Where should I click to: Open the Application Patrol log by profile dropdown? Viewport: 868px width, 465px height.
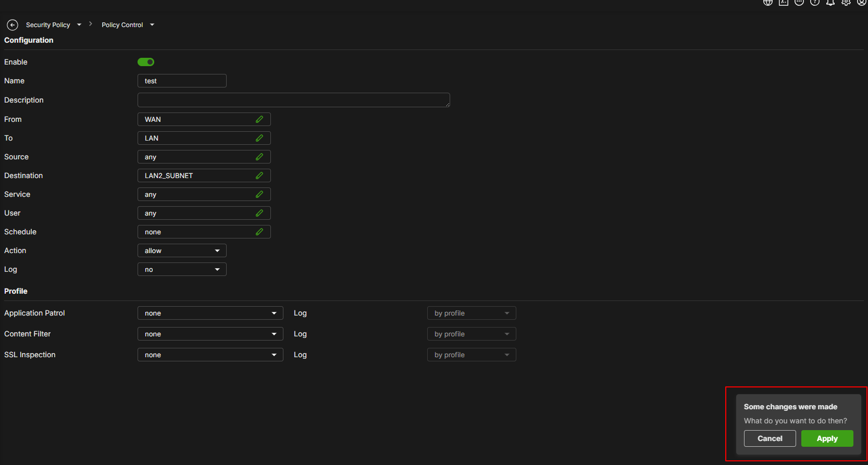472,313
